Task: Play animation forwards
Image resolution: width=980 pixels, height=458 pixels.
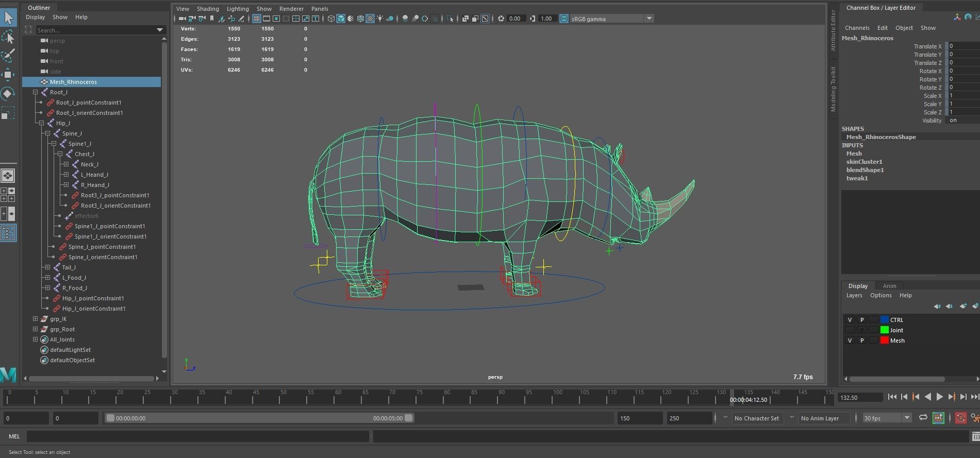Action: pos(939,397)
